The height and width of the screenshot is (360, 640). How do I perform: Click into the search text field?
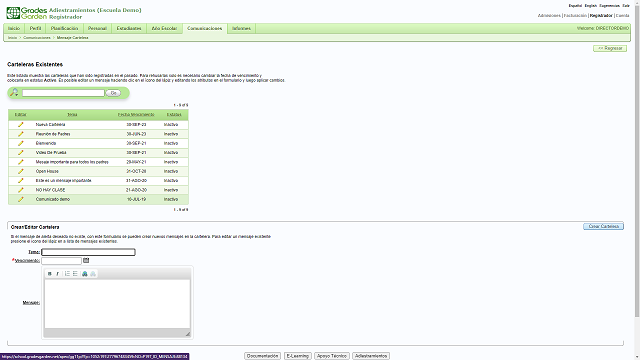(x=63, y=93)
